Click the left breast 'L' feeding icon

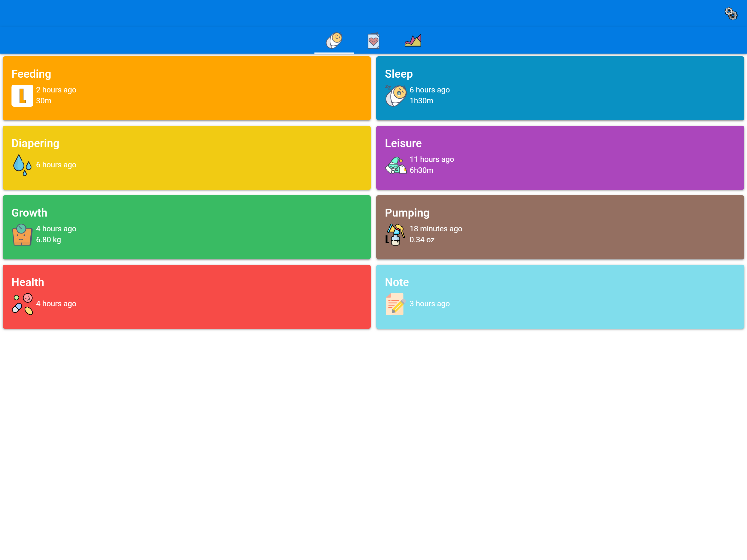(x=22, y=96)
